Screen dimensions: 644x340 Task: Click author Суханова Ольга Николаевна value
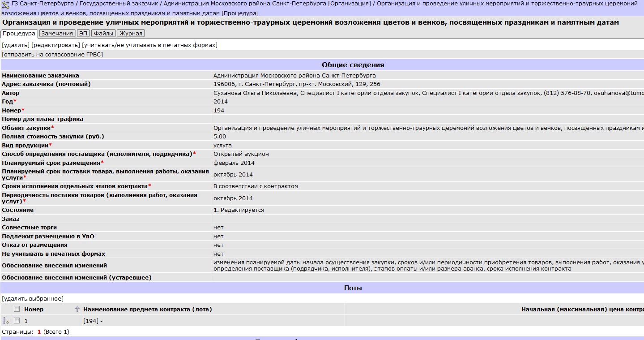coord(428,93)
